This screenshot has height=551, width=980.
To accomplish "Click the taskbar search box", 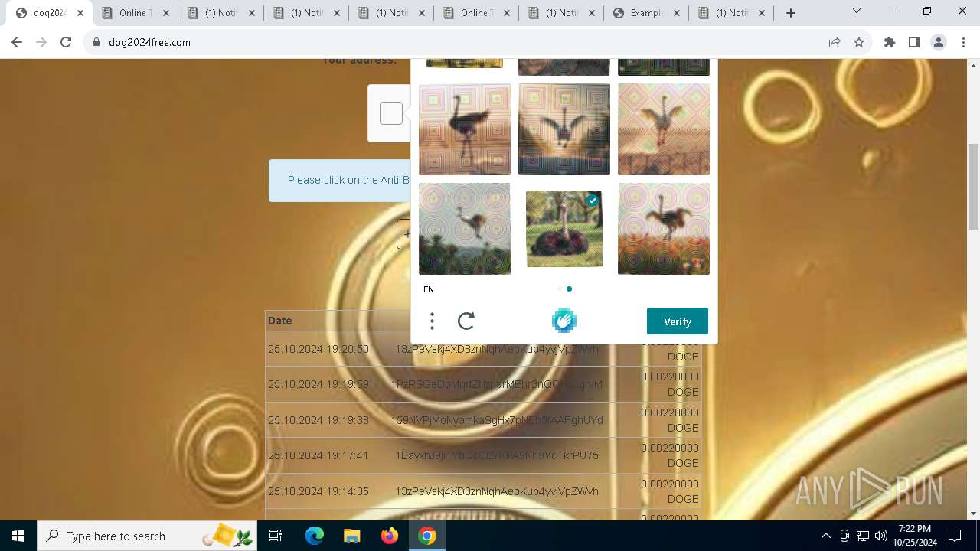I will (x=147, y=536).
